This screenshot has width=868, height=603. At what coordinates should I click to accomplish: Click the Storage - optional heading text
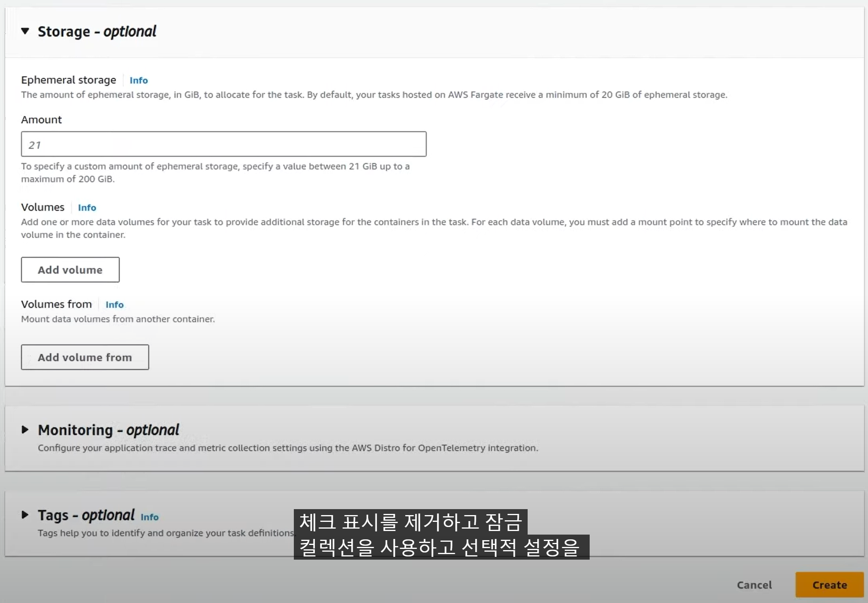pyautogui.click(x=97, y=31)
